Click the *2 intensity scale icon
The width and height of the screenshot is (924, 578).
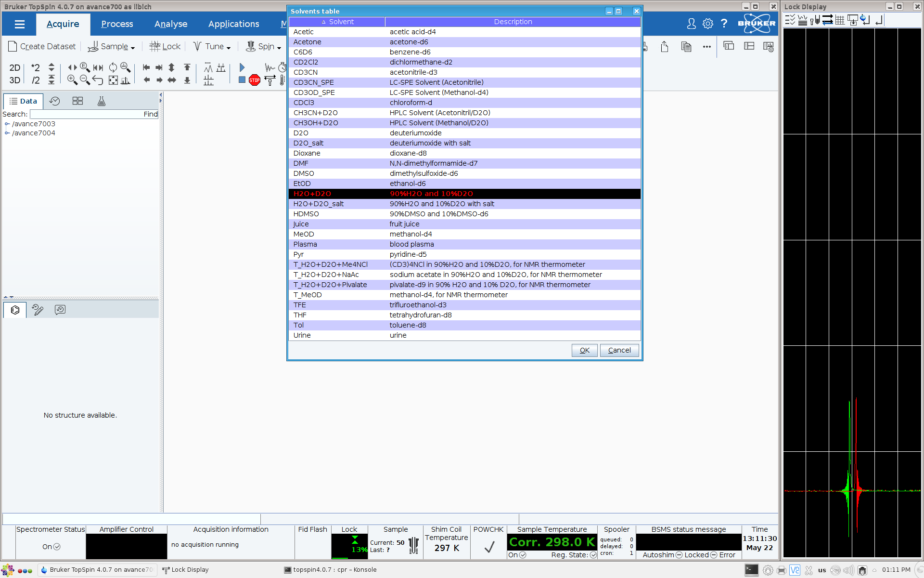pos(35,67)
